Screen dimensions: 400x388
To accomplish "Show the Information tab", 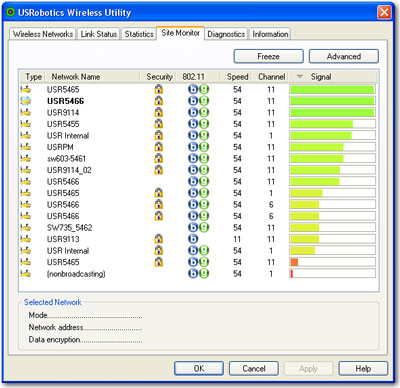I will tap(270, 34).
